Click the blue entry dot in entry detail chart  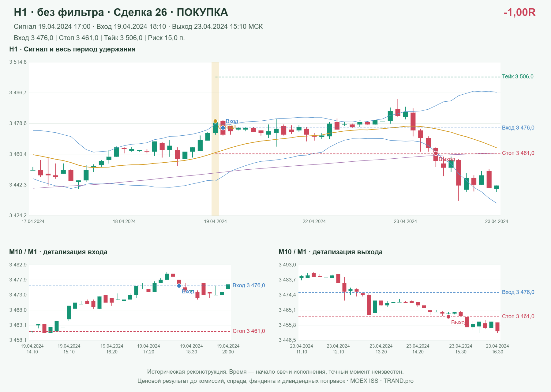pyautogui.click(x=179, y=286)
